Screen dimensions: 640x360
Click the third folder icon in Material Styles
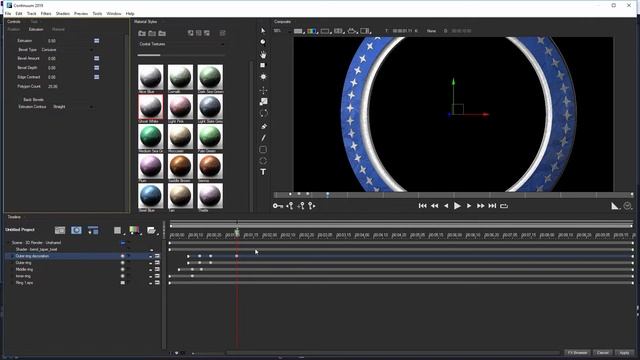[x=162, y=33]
